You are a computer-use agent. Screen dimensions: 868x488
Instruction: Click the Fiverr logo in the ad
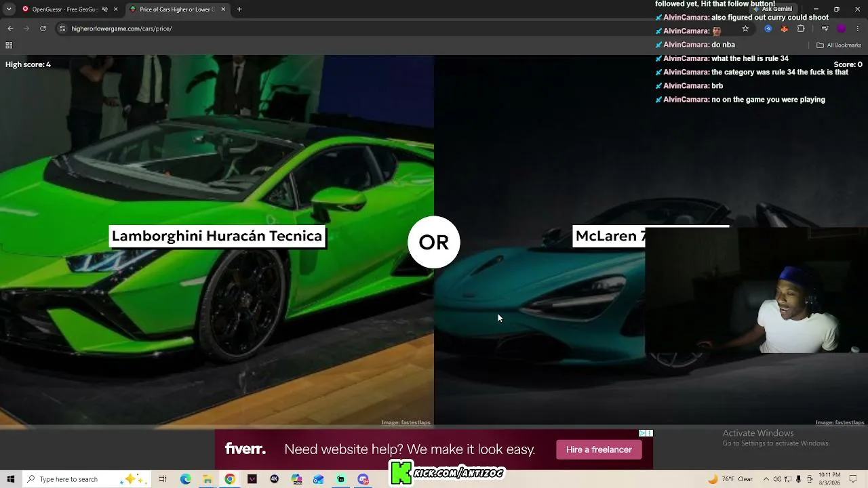(245, 449)
